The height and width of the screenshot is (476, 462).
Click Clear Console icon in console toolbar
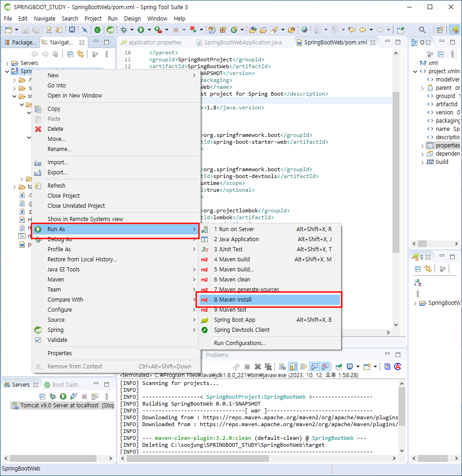click(x=282, y=367)
